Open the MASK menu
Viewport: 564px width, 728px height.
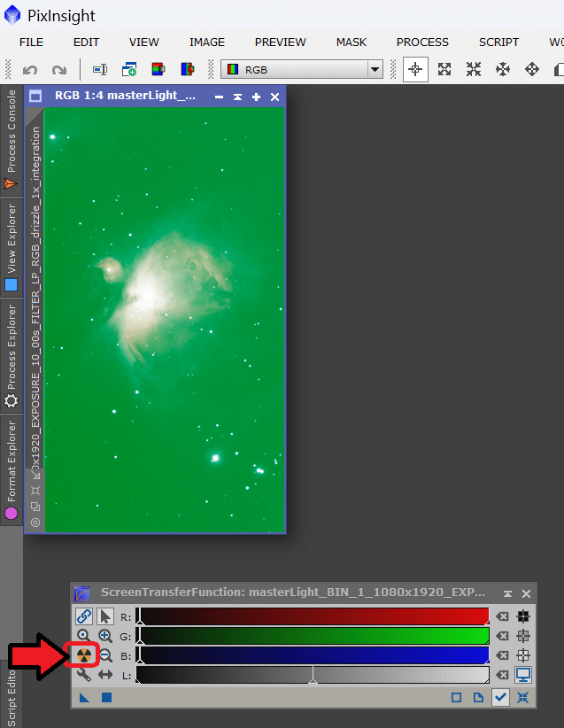click(352, 43)
